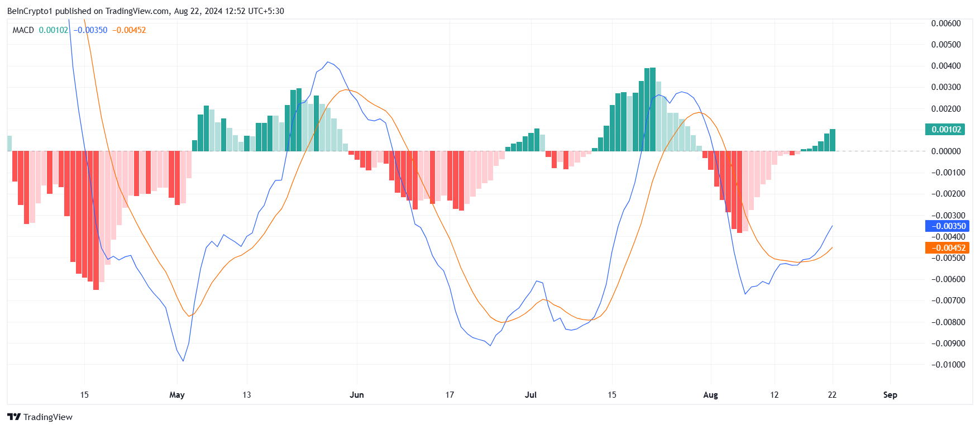Click the Jun label on time axis

pos(356,395)
